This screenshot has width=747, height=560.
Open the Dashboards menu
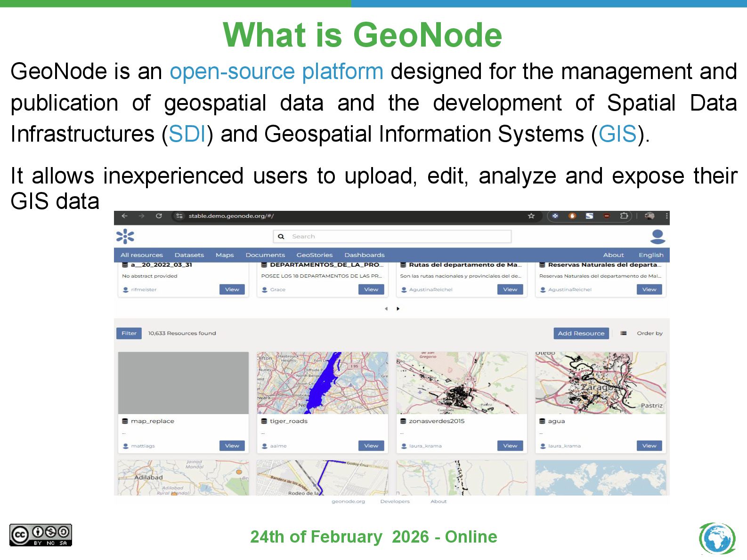(365, 255)
